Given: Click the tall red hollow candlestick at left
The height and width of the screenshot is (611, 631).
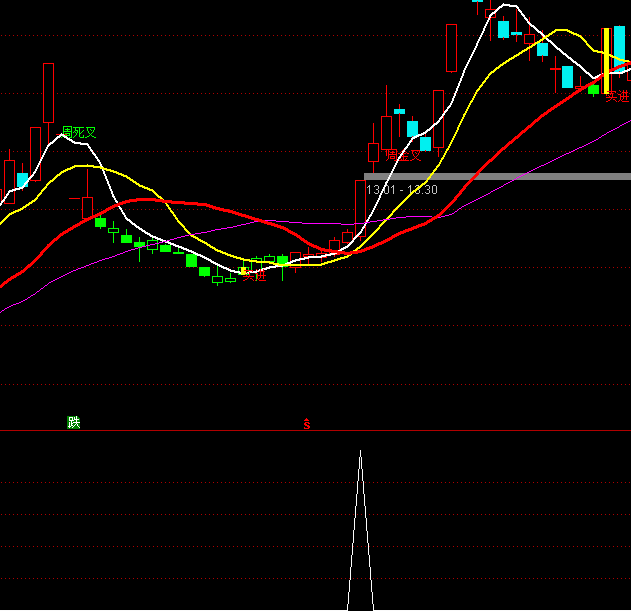Looking at the screenshot, I should click(48, 92).
